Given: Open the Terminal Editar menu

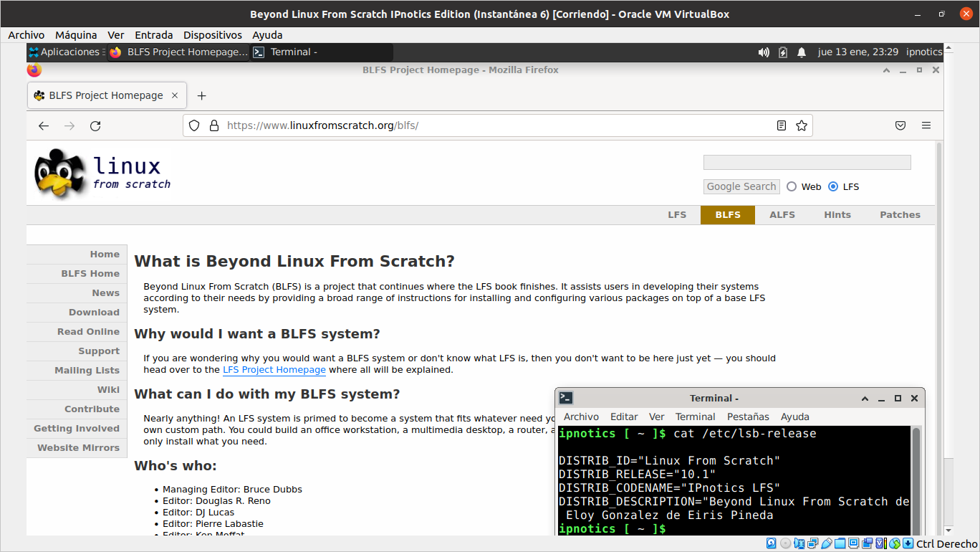Looking at the screenshot, I should pos(624,417).
